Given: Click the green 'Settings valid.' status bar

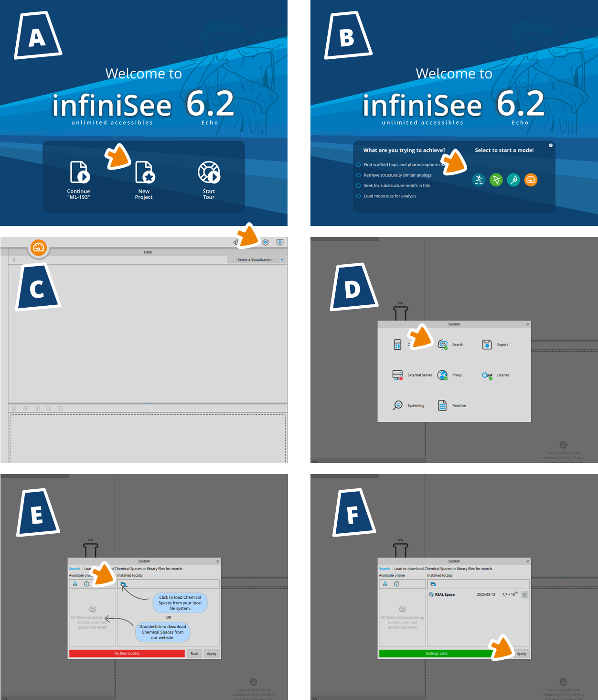Looking at the screenshot, I should coord(437,654).
